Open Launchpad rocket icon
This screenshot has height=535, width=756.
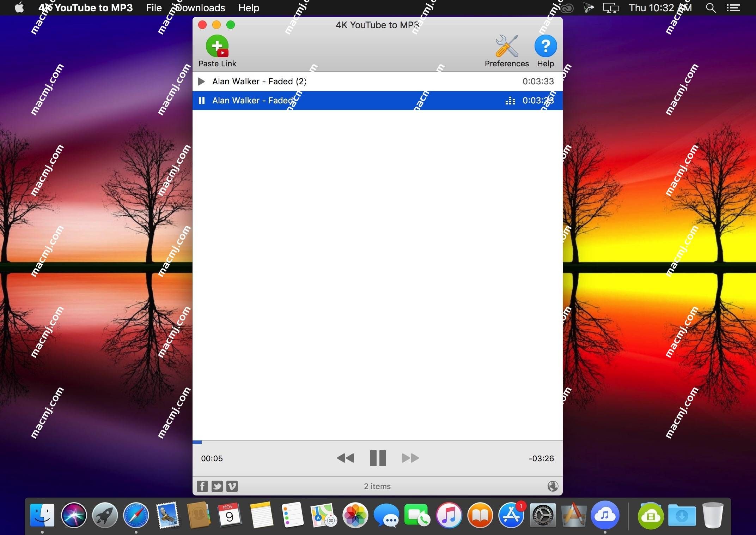coord(105,515)
